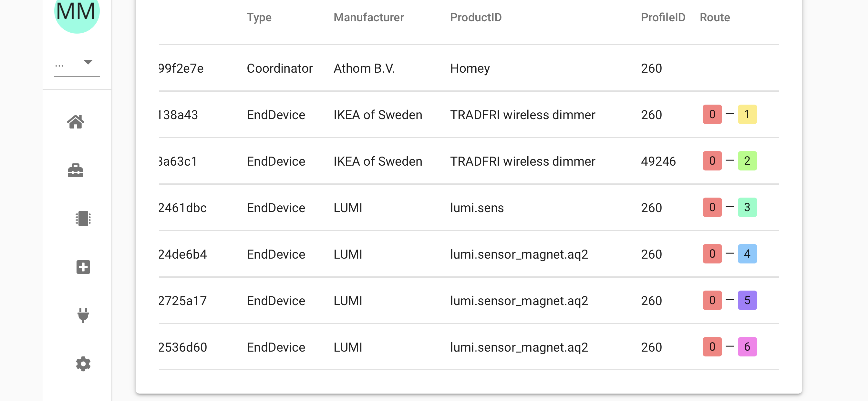Click the green route node 2
The image size is (868, 401).
[747, 161]
